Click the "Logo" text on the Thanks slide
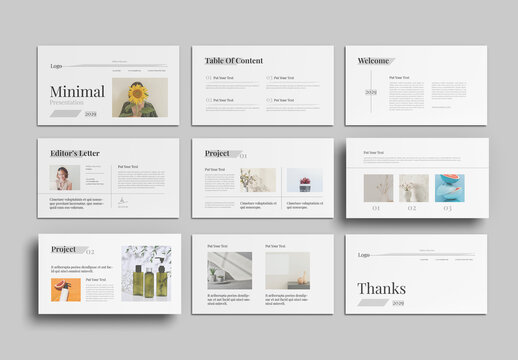Screen dimensions: 518x360 tap(364, 255)
